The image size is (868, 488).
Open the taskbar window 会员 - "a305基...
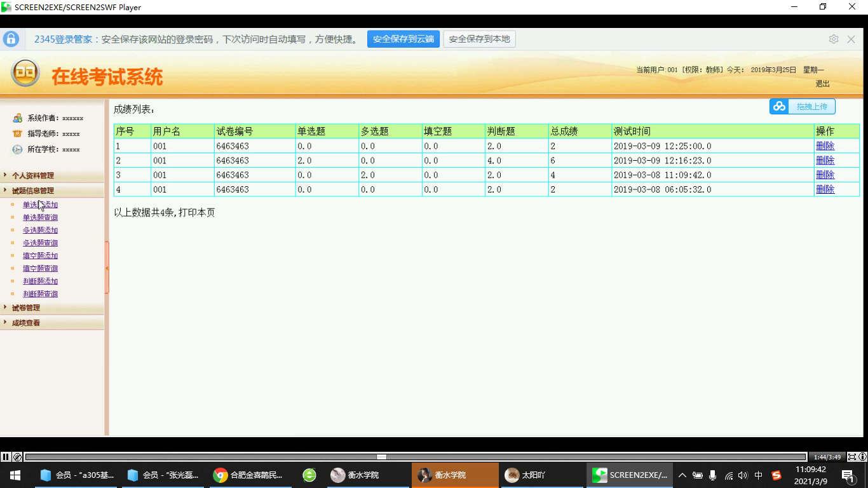point(78,475)
